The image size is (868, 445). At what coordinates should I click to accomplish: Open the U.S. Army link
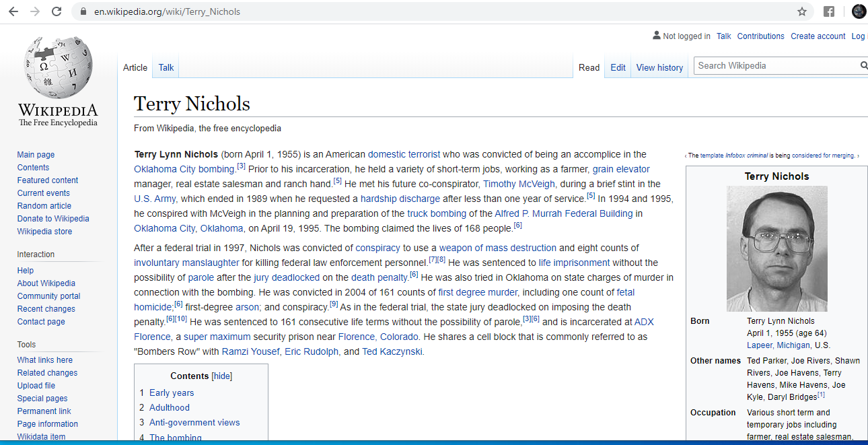[155, 199]
